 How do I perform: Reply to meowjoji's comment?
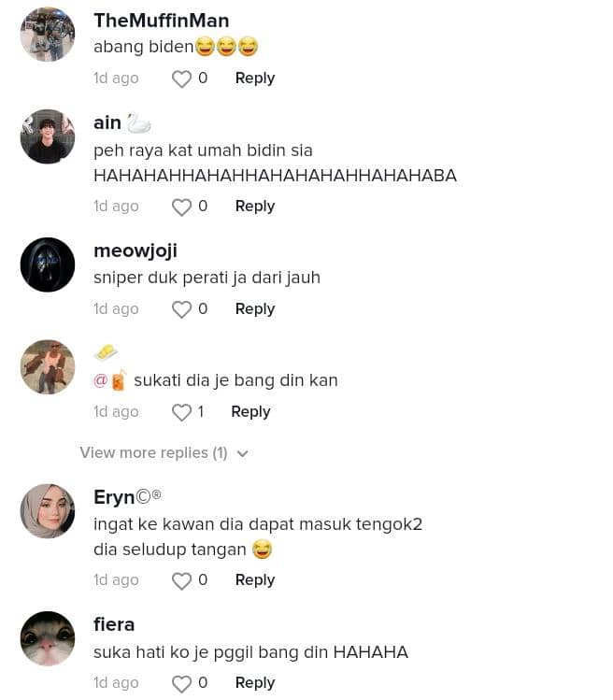(x=255, y=309)
